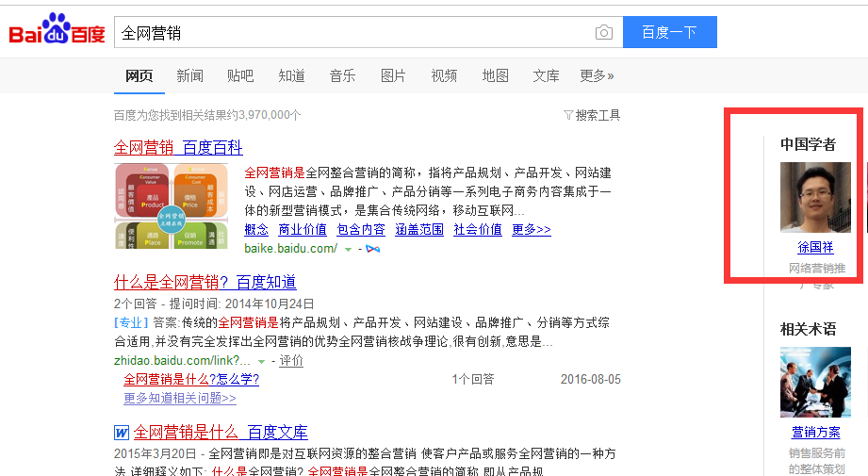This screenshot has height=476, width=868.
Task: Switch to the 地图 tab
Action: [496, 75]
